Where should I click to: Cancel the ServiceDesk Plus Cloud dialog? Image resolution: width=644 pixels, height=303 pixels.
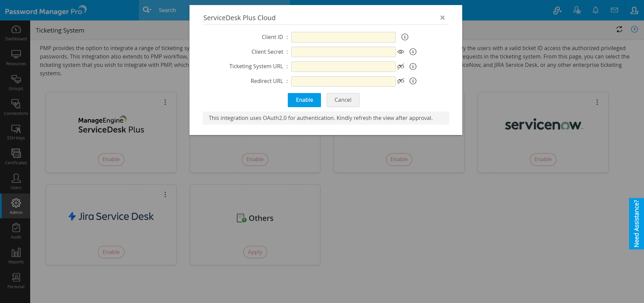(343, 100)
